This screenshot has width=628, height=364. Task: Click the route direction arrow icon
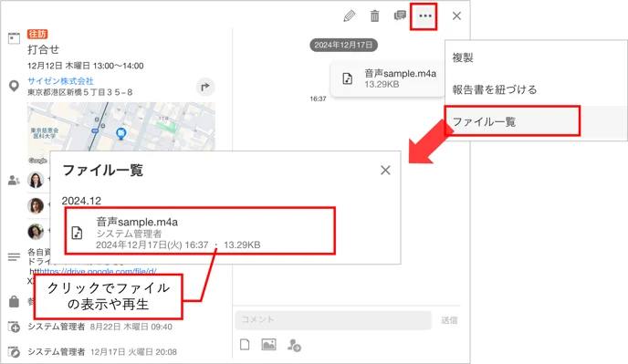point(205,87)
